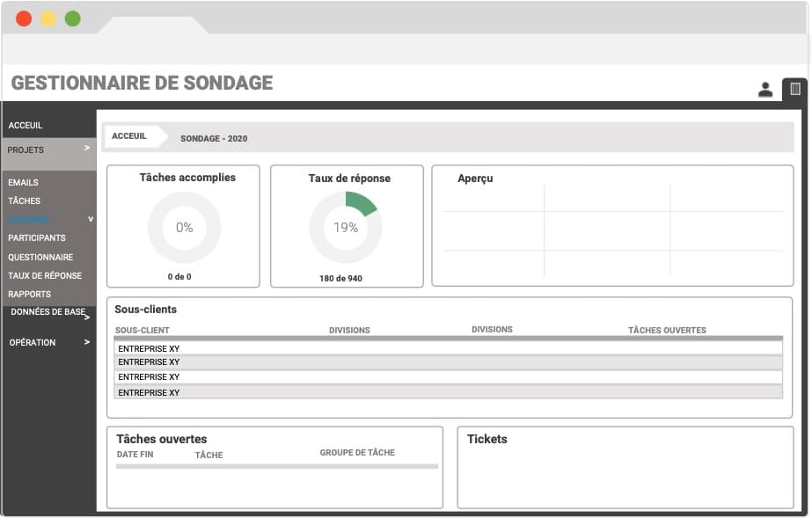Screen dimensions: 812x518
Task: Click the Tâches accomplies 0% donut chart
Action: coord(184,227)
